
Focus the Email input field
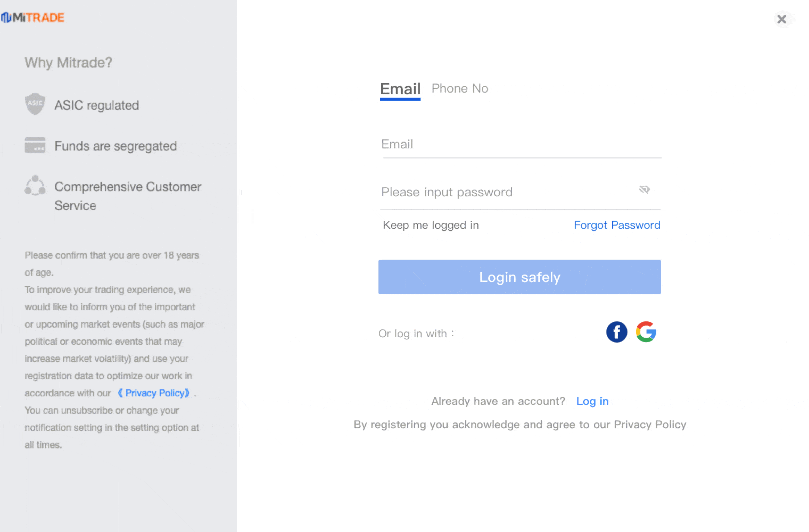[521, 144]
